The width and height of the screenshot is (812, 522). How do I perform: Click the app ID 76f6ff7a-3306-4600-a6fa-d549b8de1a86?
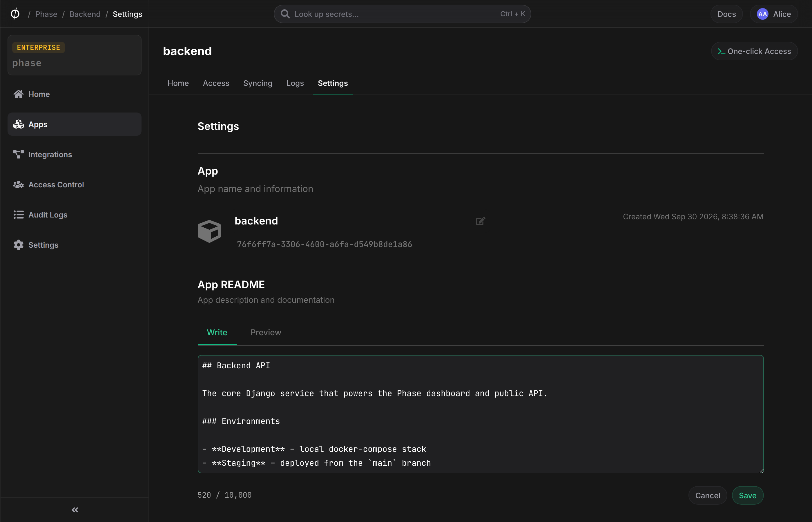[324, 244]
